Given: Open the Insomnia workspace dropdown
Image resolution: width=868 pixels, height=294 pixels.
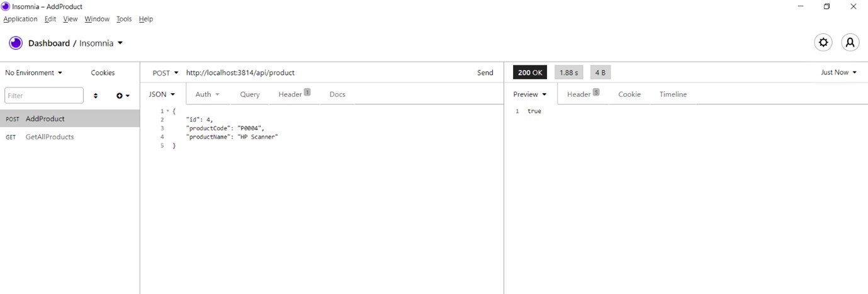Looking at the screenshot, I should click(x=101, y=43).
